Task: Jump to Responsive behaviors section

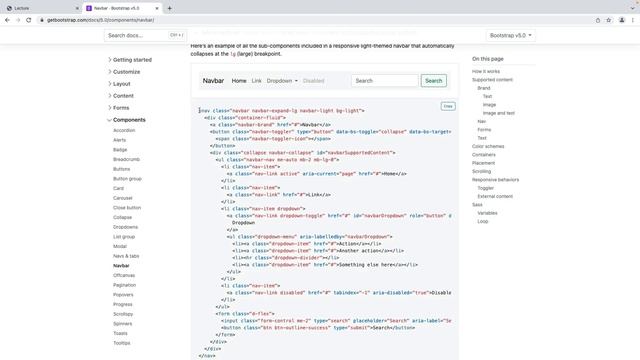Action: pos(496,180)
